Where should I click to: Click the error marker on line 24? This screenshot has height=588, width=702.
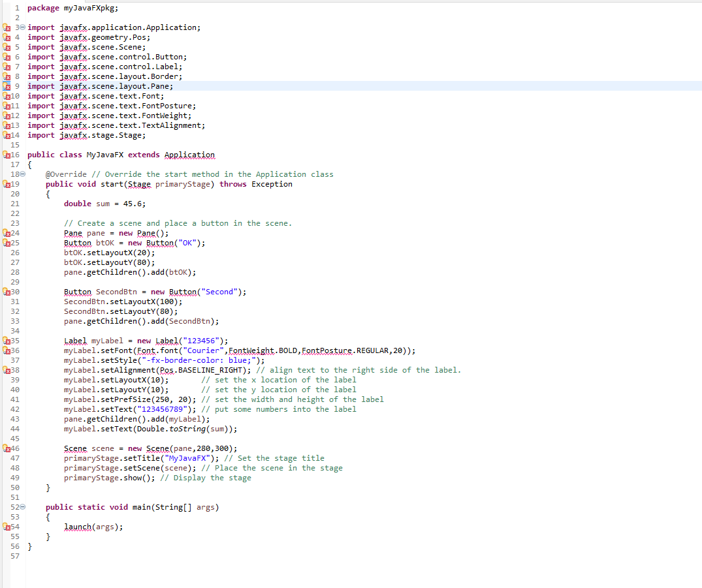[7, 233]
